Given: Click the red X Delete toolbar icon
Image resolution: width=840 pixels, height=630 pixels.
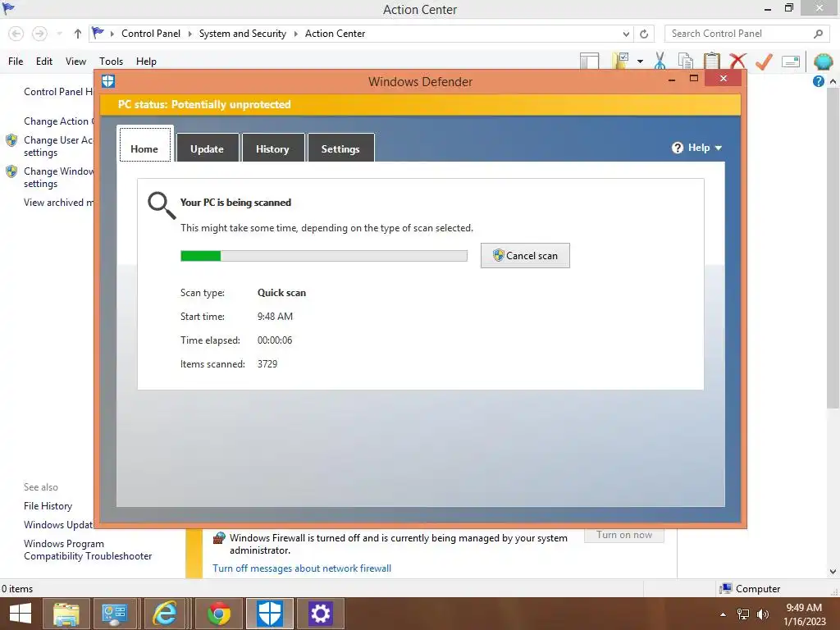Looking at the screenshot, I should click(x=737, y=61).
